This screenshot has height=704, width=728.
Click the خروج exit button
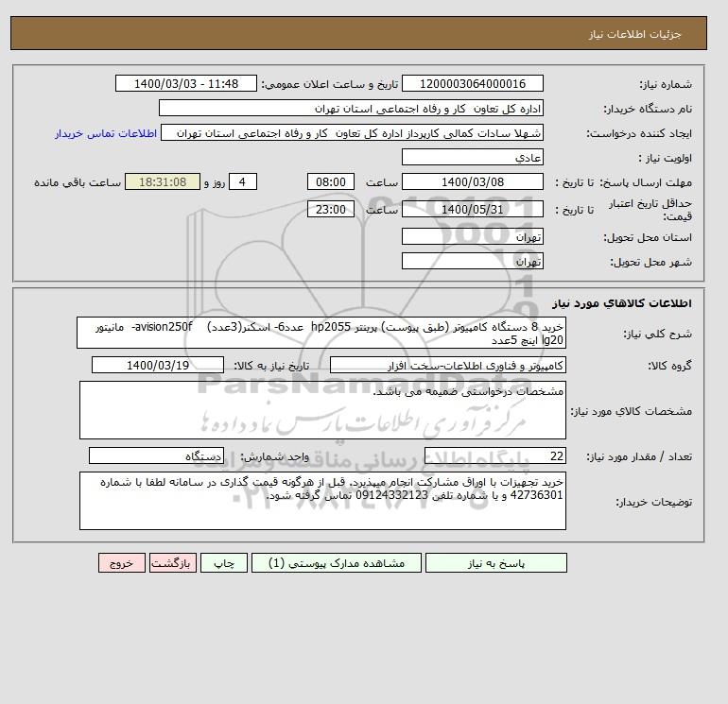122,563
